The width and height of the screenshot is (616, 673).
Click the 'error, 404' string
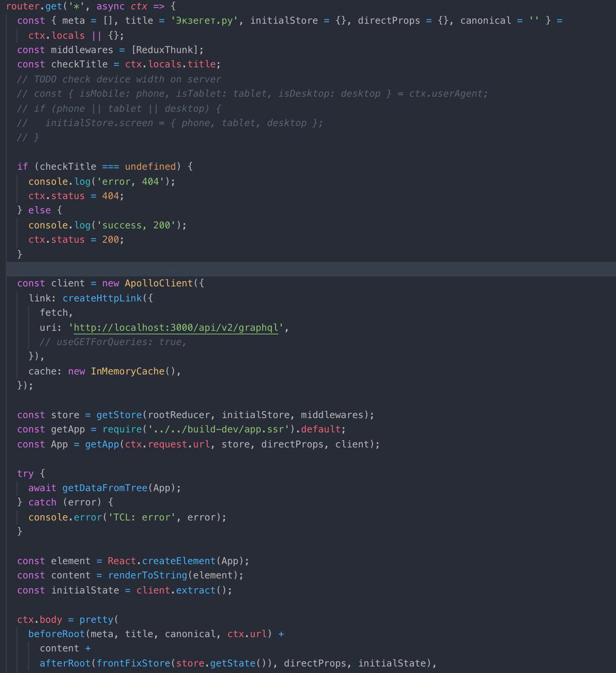click(x=130, y=181)
